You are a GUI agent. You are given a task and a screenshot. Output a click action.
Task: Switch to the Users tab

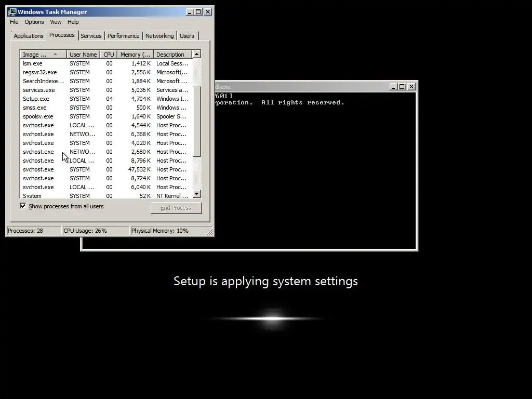(x=187, y=36)
